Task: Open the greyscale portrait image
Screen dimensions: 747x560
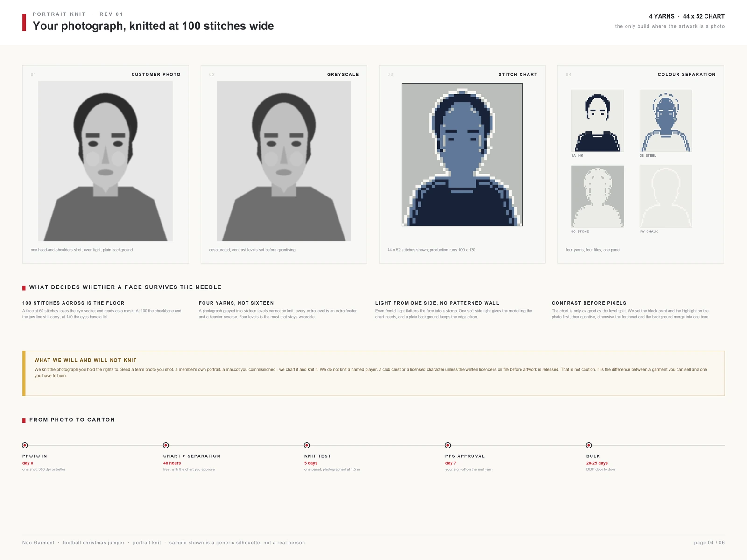Action: coord(284,161)
